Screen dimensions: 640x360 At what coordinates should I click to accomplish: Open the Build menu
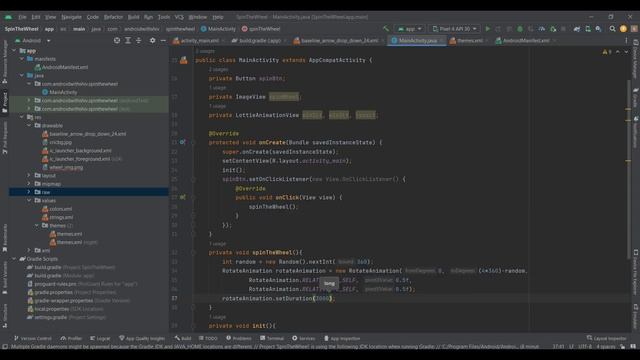pyautogui.click(x=133, y=17)
